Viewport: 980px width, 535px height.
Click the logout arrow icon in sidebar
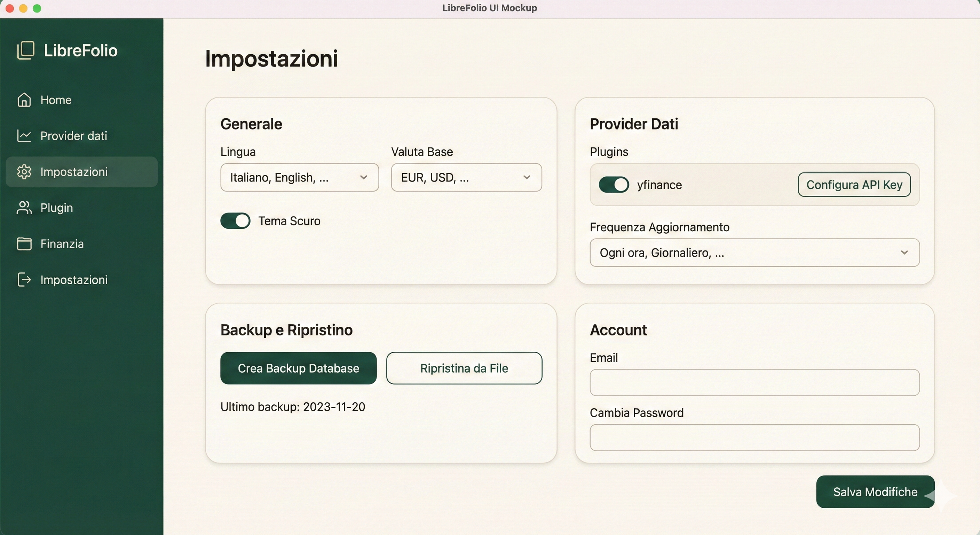point(24,279)
